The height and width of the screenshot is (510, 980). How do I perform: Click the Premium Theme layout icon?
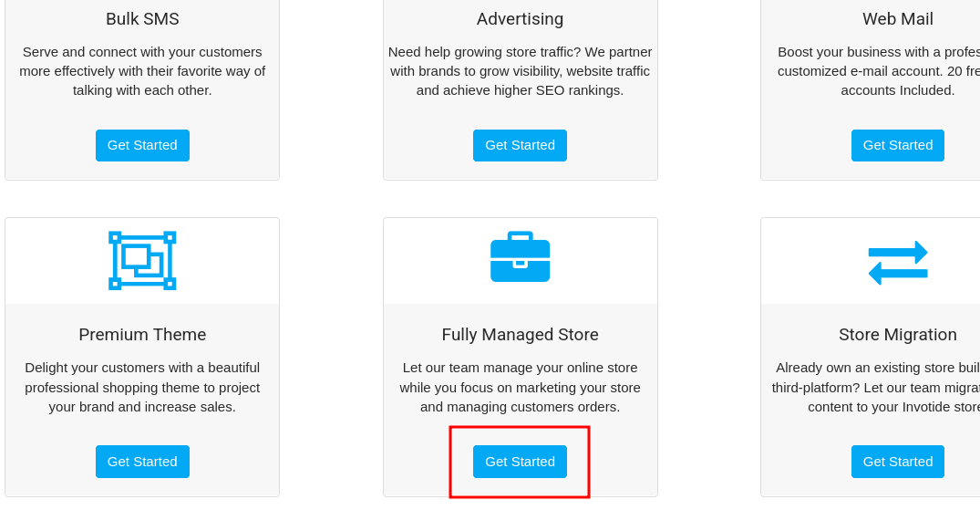tap(142, 260)
